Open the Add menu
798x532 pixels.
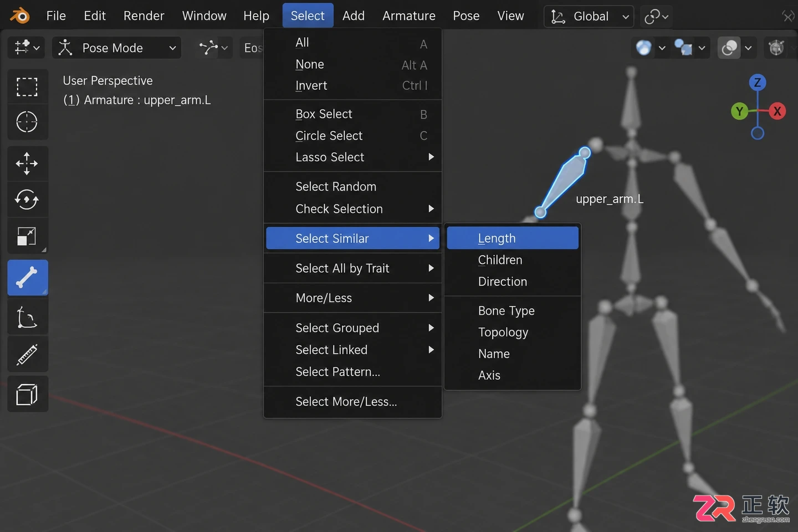pyautogui.click(x=354, y=16)
